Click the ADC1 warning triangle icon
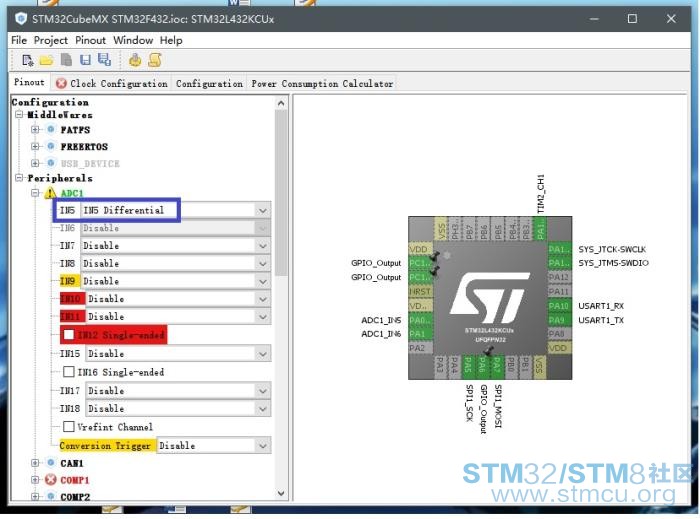The image size is (700, 519). [x=50, y=193]
